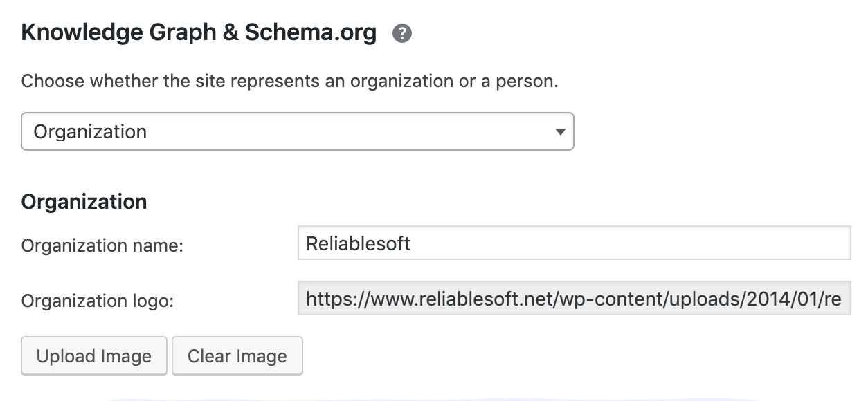Click the bold Organization section heading
The height and width of the screenshot is (401, 868).
[84, 201]
